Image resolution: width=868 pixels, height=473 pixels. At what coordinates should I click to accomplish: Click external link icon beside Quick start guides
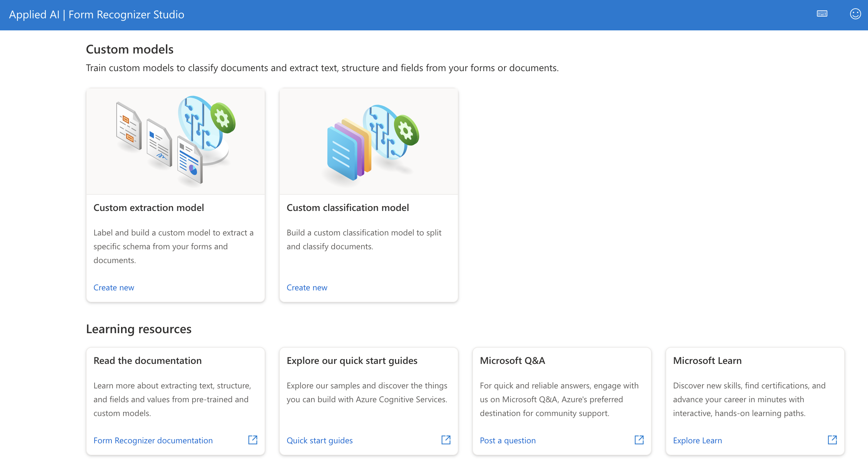pyautogui.click(x=446, y=440)
